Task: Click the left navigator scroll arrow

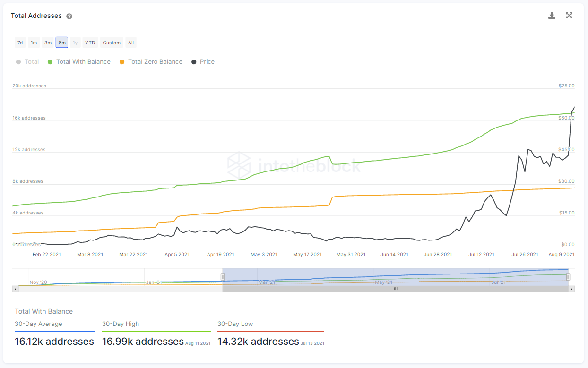Action: (15, 289)
